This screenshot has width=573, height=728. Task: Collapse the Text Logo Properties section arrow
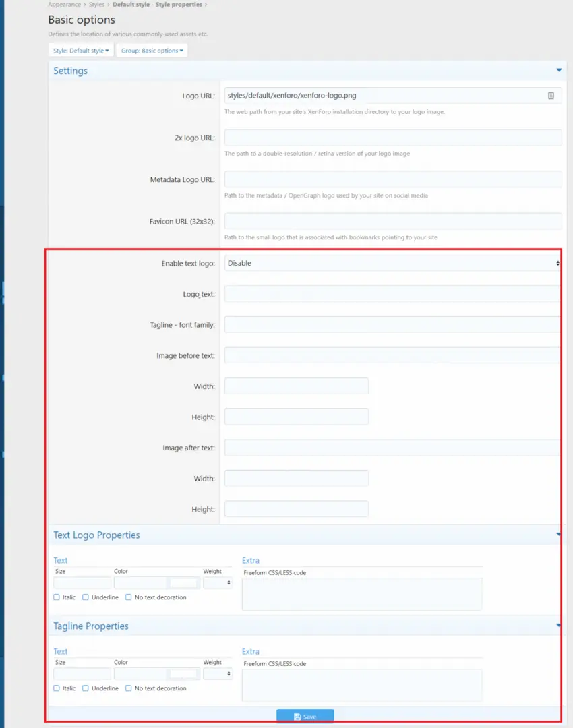click(558, 535)
